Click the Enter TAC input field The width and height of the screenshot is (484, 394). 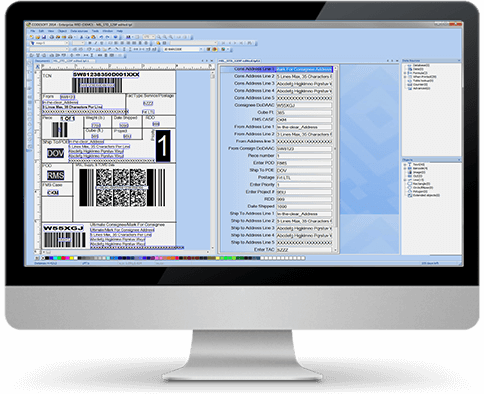pos(304,250)
